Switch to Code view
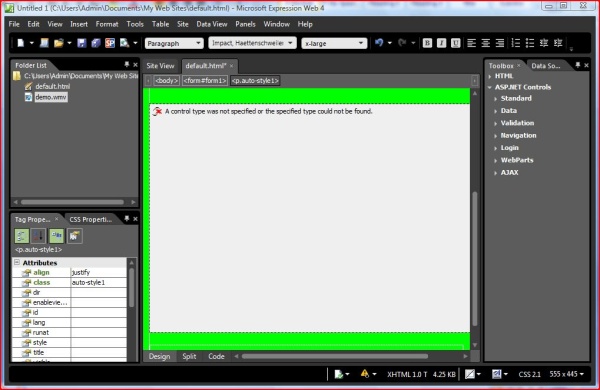 click(216, 356)
